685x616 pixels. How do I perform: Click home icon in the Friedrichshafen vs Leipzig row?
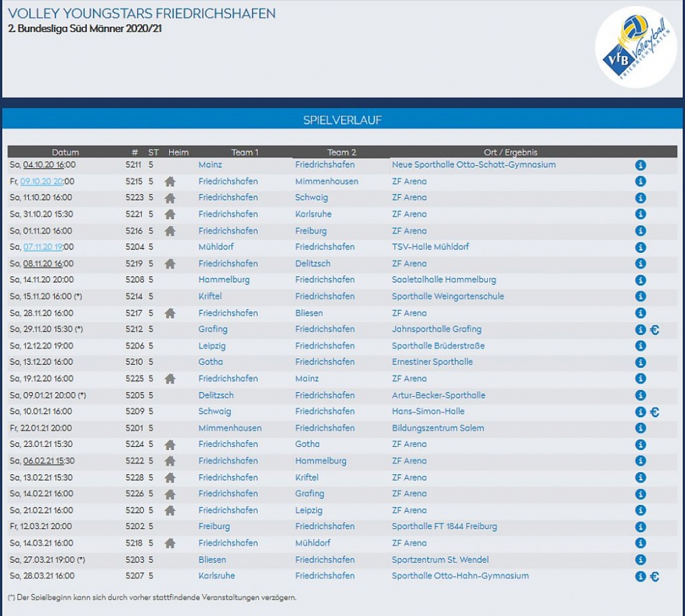pyautogui.click(x=170, y=510)
